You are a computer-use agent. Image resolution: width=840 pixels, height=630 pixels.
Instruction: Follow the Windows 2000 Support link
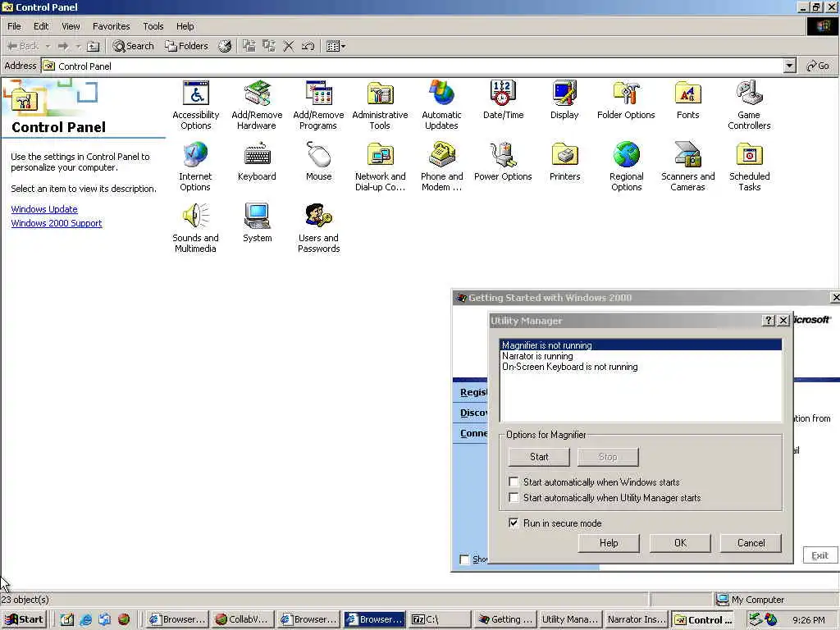[x=57, y=223]
